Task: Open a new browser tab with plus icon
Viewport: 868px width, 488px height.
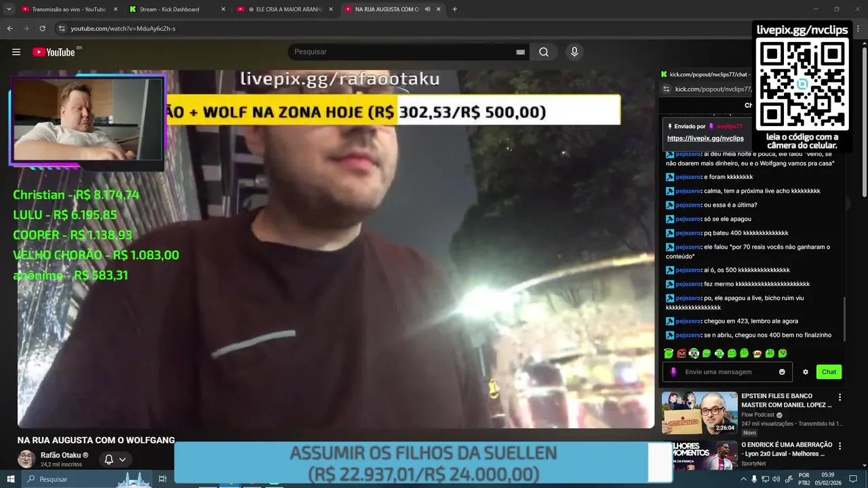Action: coord(454,9)
